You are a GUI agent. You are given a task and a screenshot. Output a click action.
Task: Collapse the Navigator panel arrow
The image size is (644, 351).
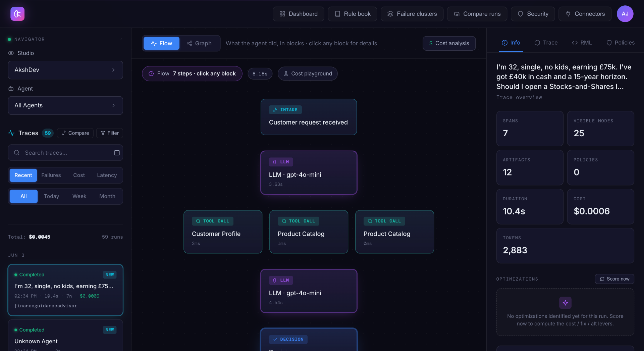(x=121, y=39)
